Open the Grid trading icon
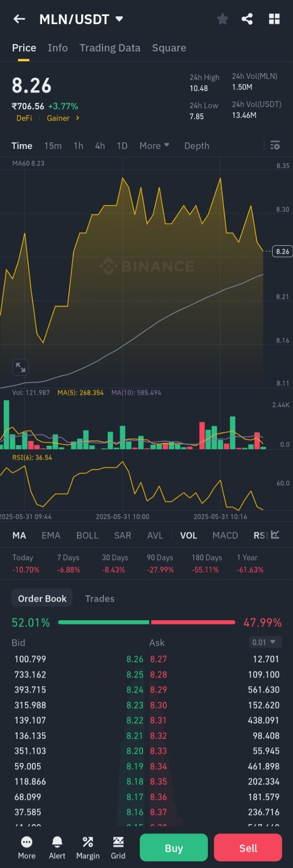The image size is (293, 868). (118, 848)
